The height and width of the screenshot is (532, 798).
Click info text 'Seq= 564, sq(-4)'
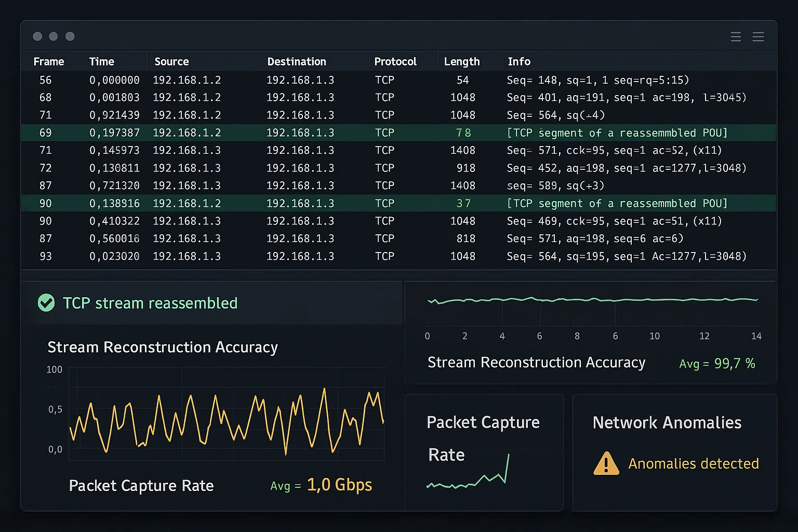pyautogui.click(x=556, y=115)
